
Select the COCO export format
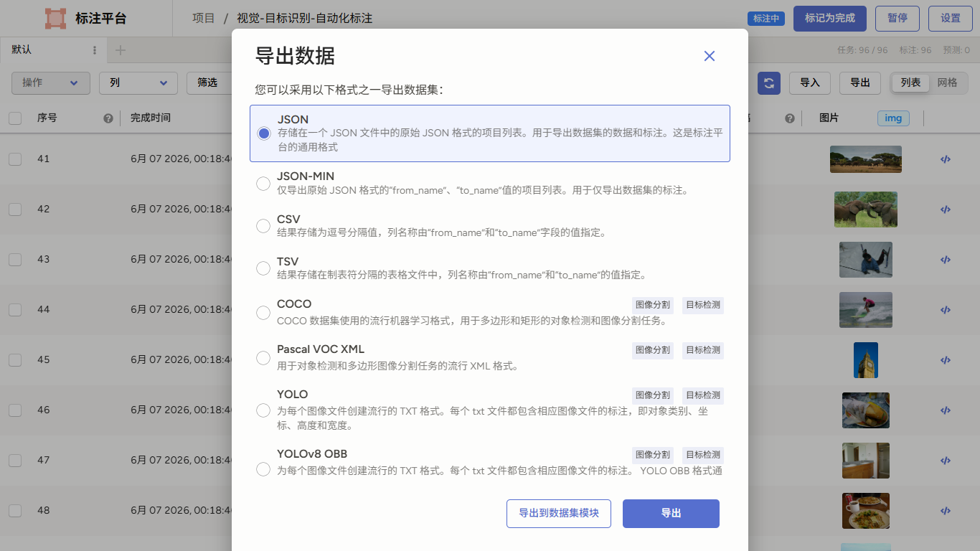pos(263,313)
